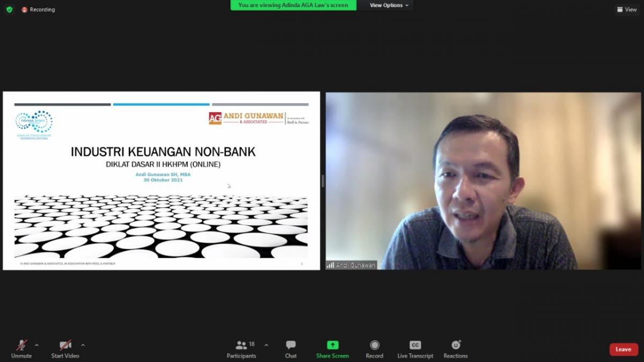Enable Live Transcript captions
This screenshot has width=644, height=362.
point(415,349)
